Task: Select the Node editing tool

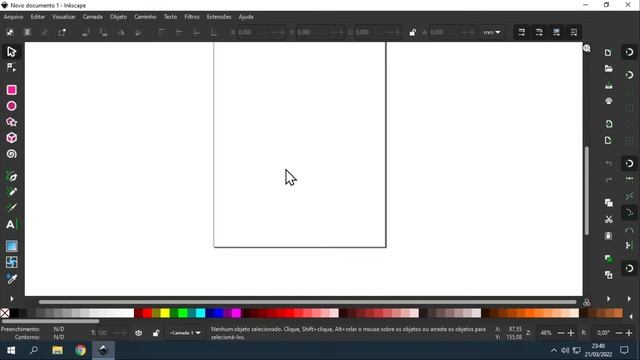Action: 11,67
